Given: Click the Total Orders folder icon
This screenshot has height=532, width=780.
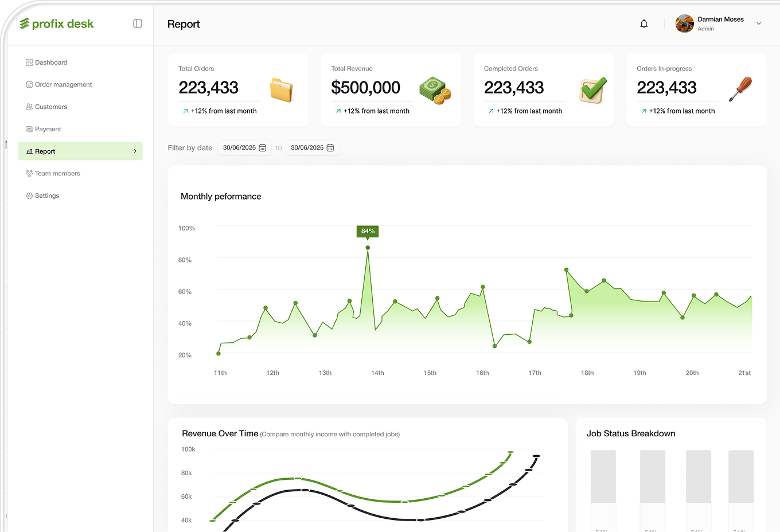Looking at the screenshot, I should click(281, 90).
